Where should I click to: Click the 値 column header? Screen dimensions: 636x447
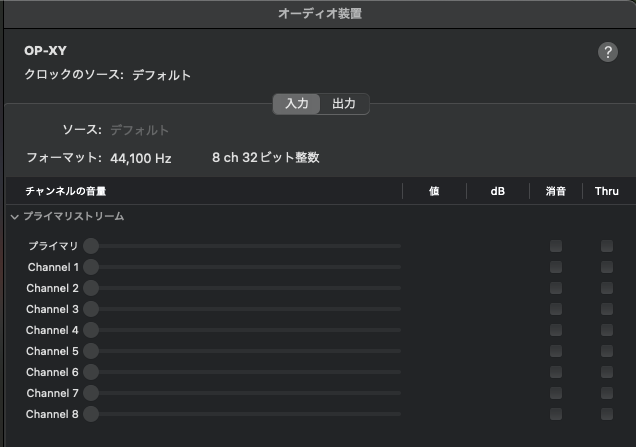click(x=434, y=191)
